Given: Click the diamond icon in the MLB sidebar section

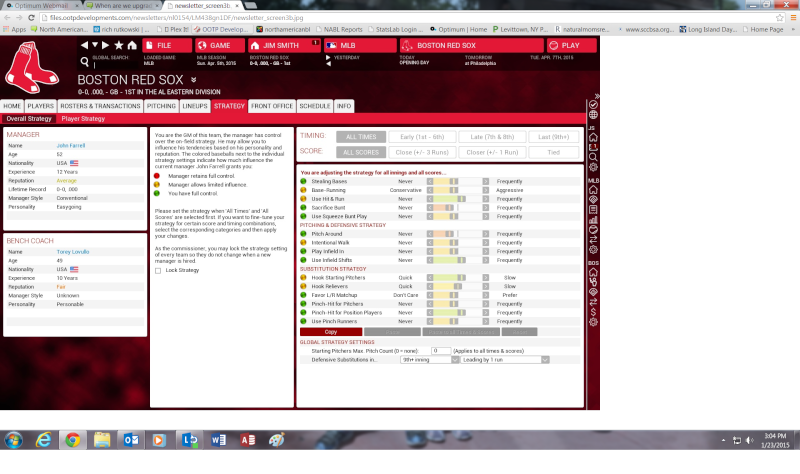Looking at the screenshot, I should (x=593, y=199).
